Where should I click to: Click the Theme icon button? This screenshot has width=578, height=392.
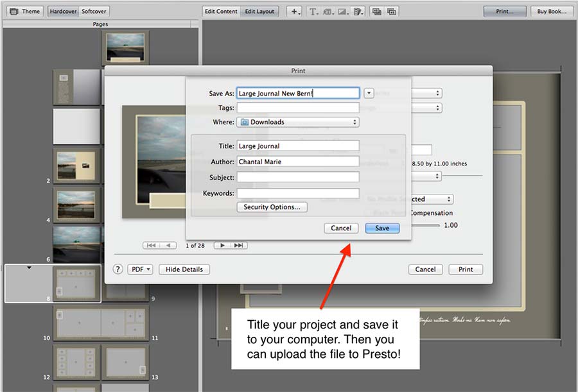pyautogui.click(x=25, y=12)
